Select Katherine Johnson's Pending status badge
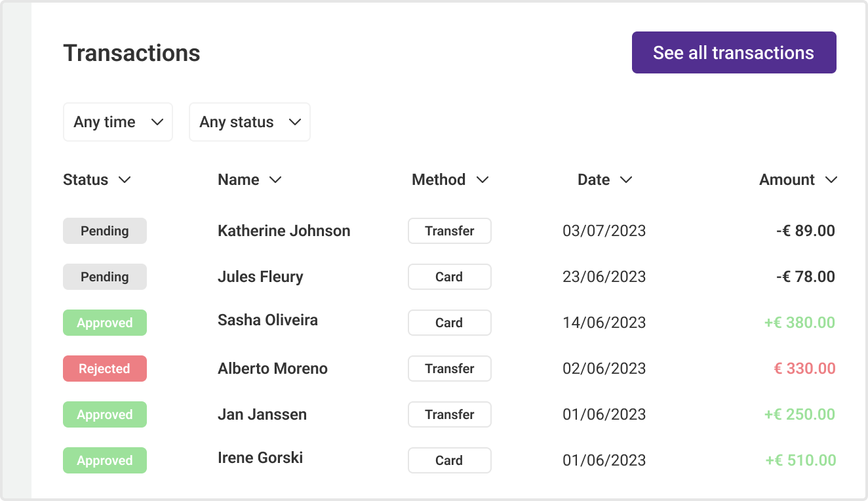 point(105,231)
